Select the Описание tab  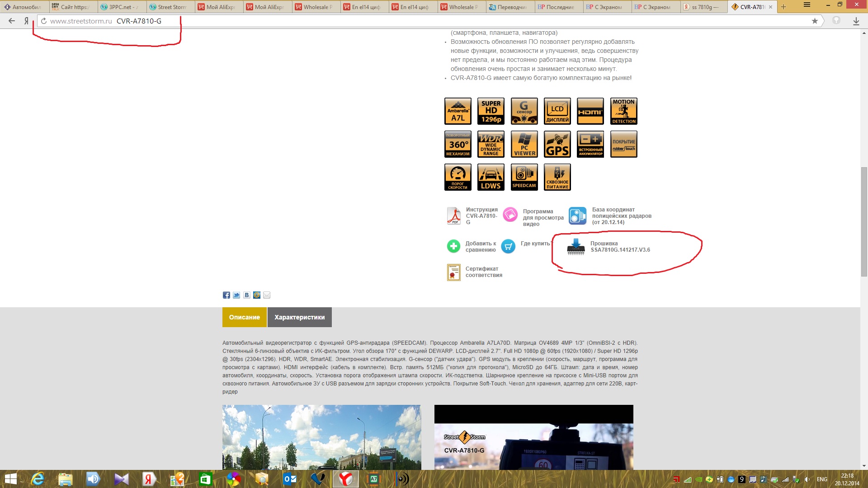click(x=245, y=317)
